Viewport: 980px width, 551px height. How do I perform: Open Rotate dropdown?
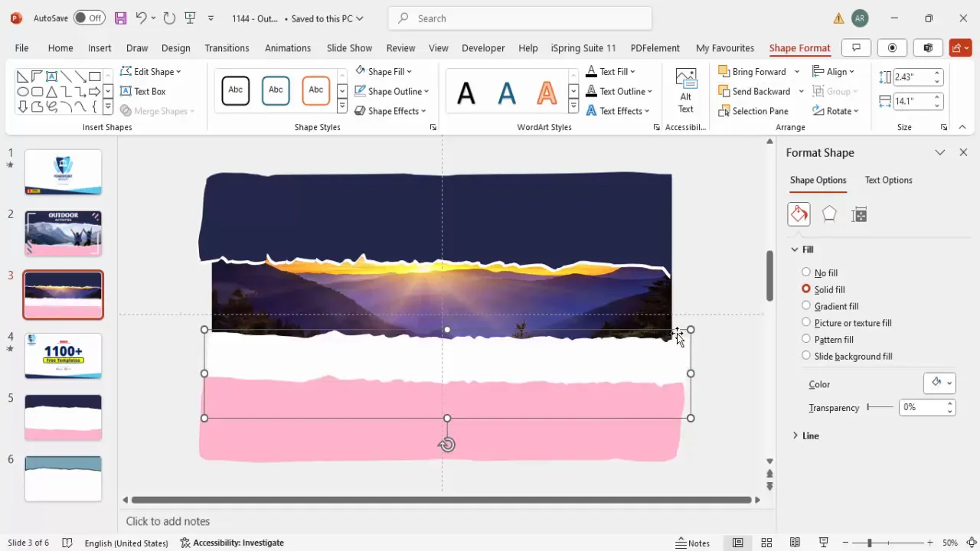835,111
